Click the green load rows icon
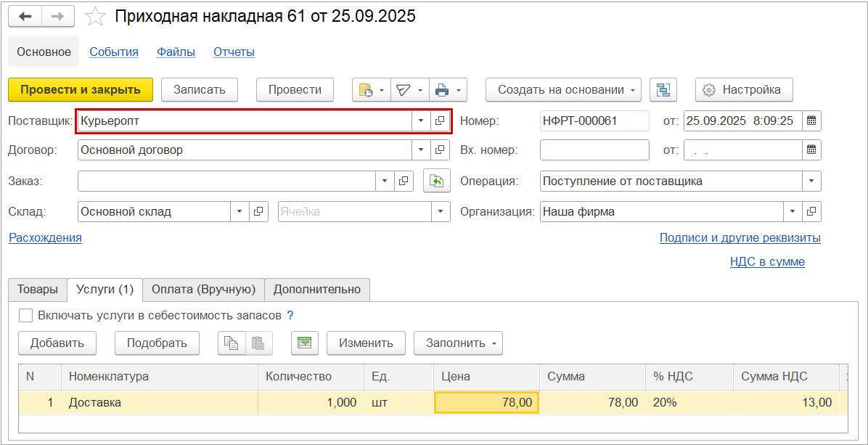 pyautogui.click(x=304, y=343)
